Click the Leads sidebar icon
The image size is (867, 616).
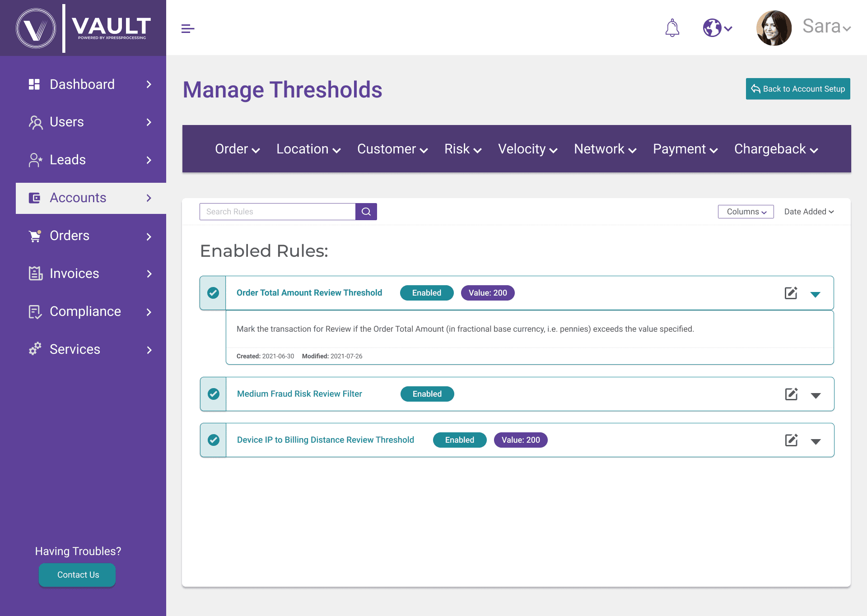point(36,160)
